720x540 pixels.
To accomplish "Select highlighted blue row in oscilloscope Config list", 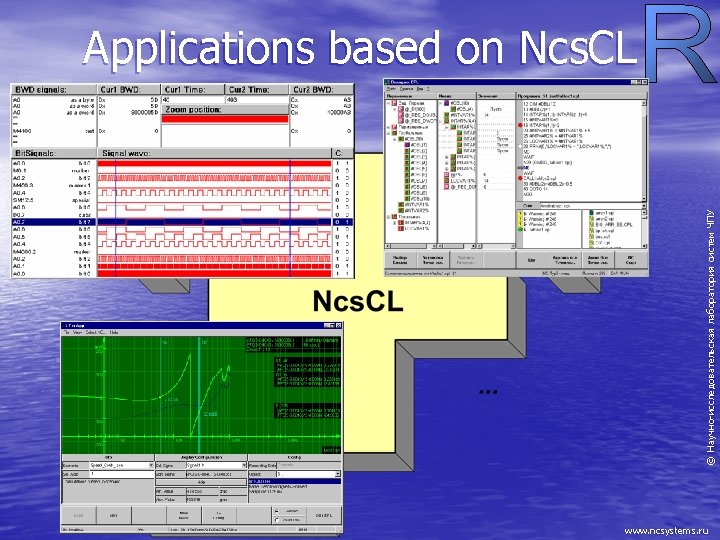I will (x=294, y=481).
